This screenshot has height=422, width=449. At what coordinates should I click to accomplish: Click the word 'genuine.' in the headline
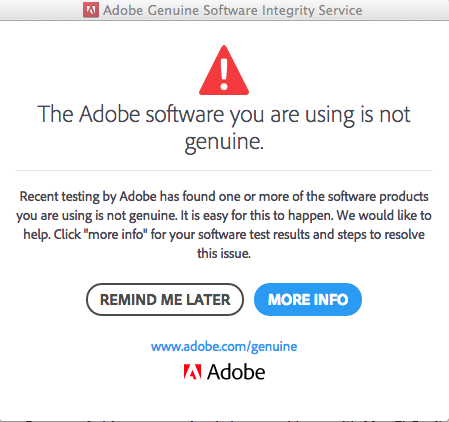[224, 142]
